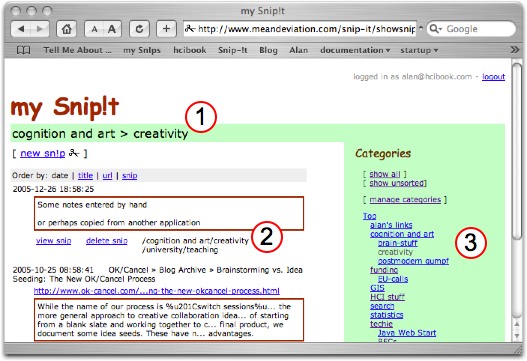
Task: Open the home page icon
Action: [66, 29]
